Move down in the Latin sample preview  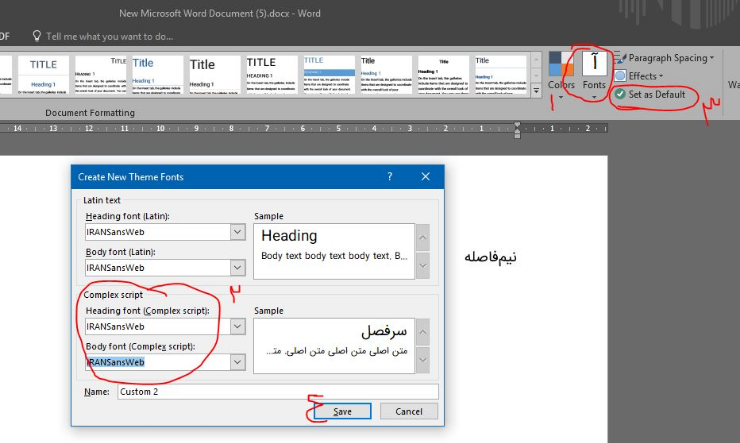[423, 265]
